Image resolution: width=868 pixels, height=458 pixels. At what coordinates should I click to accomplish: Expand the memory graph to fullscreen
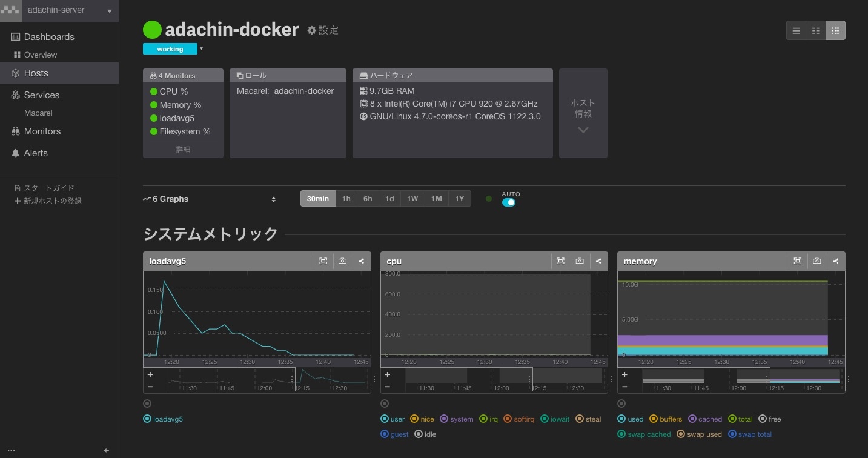tap(798, 261)
